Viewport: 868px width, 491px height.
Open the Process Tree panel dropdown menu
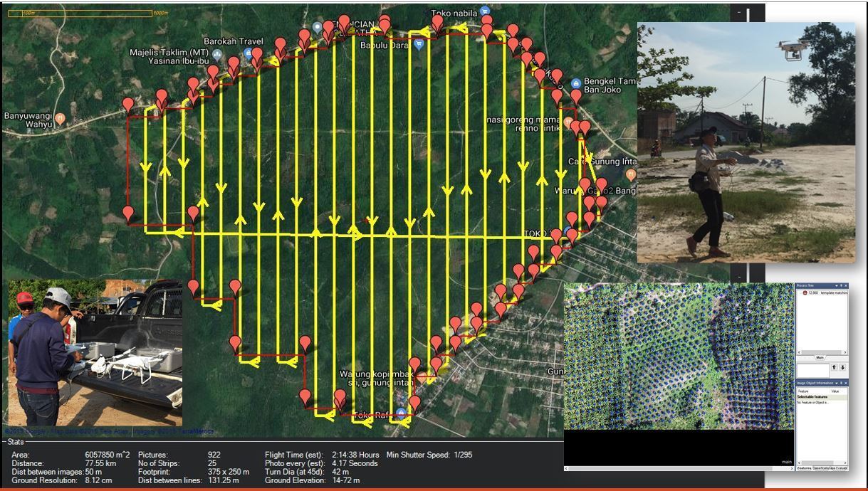(837, 286)
